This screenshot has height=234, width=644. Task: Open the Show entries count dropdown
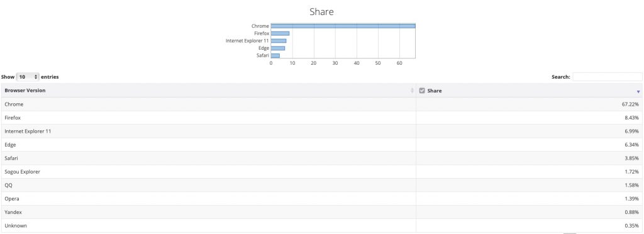click(x=28, y=77)
